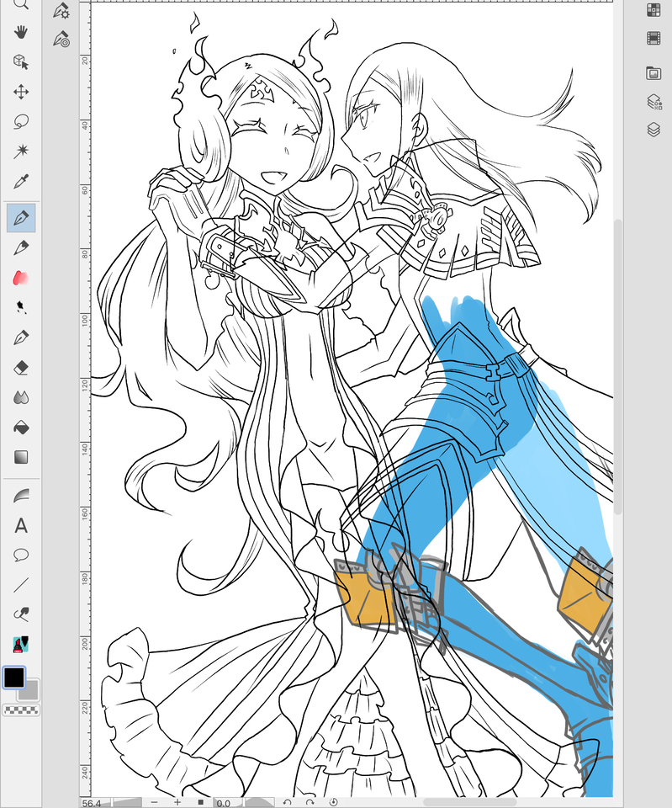Click the zoom in plus button

177,802
